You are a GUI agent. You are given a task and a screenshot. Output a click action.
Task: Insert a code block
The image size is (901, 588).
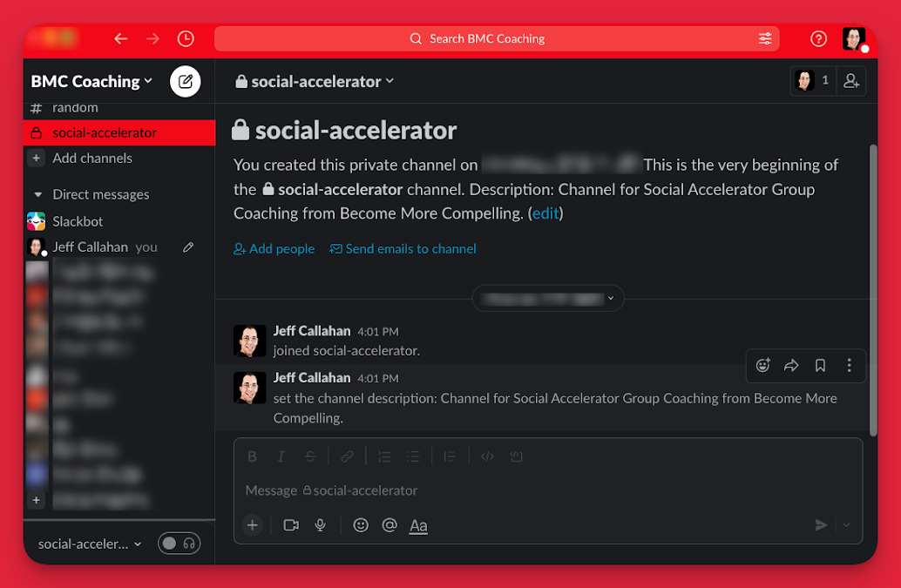(x=516, y=456)
